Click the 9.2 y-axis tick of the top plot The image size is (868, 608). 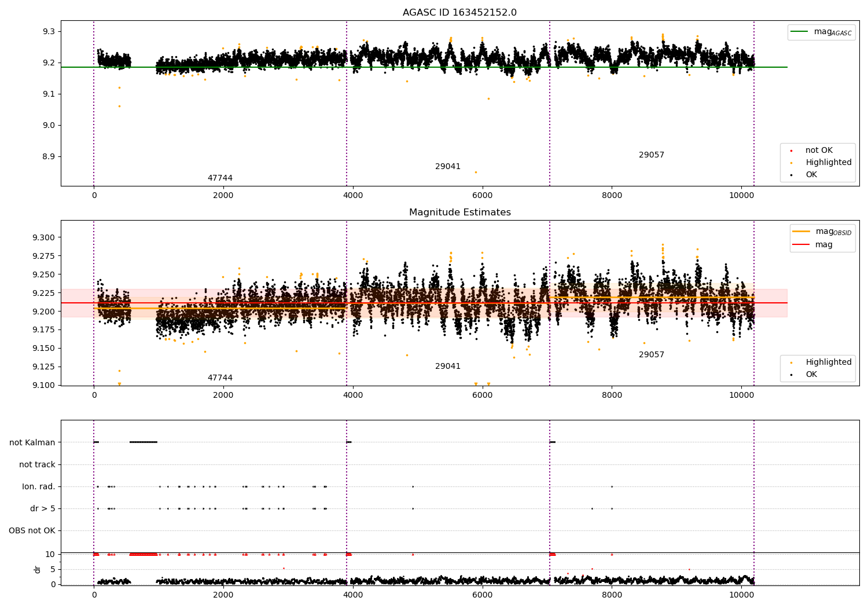click(49, 63)
